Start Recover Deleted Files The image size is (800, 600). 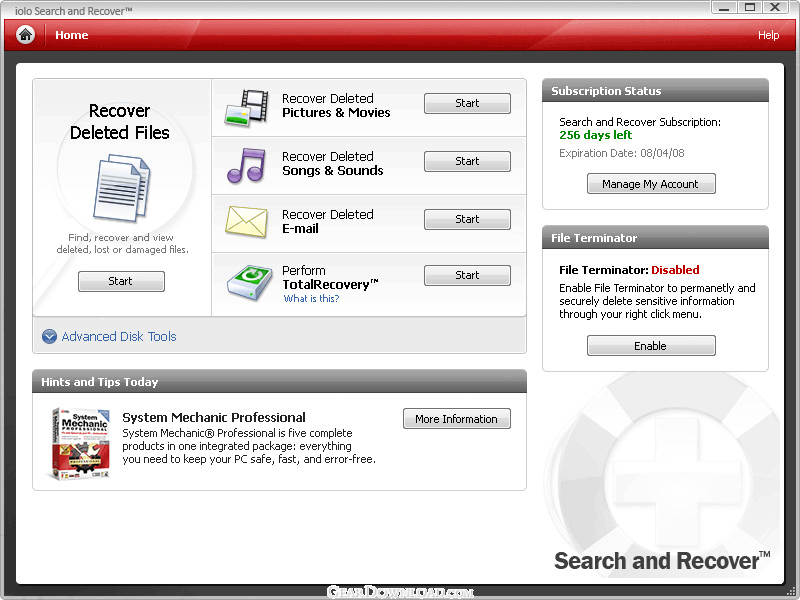[x=121, y=282]
